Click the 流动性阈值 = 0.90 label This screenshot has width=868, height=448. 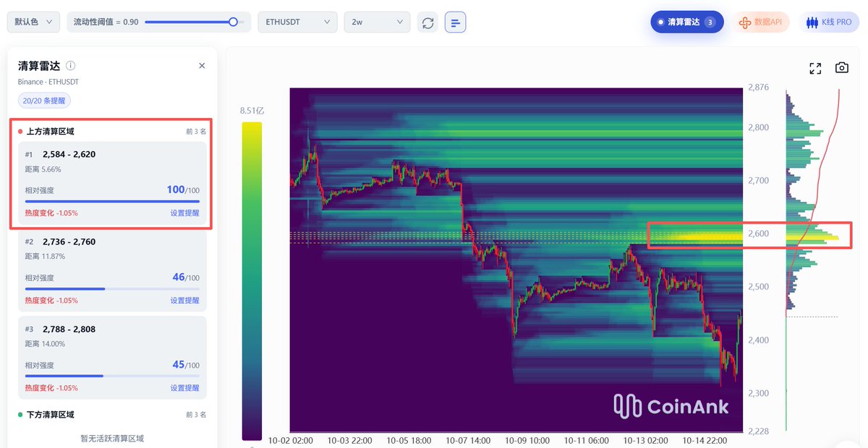coord(106,22)
